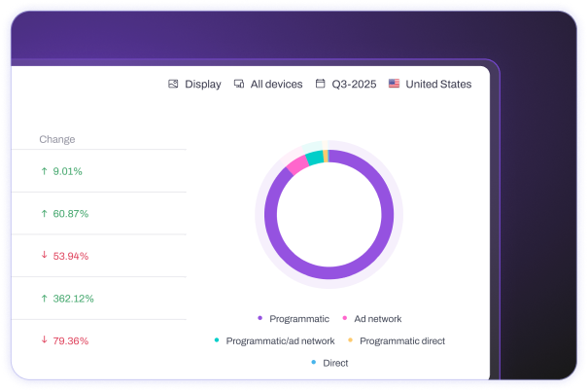Click the blue Direct legend dot
588x391 pixels.
314,362
